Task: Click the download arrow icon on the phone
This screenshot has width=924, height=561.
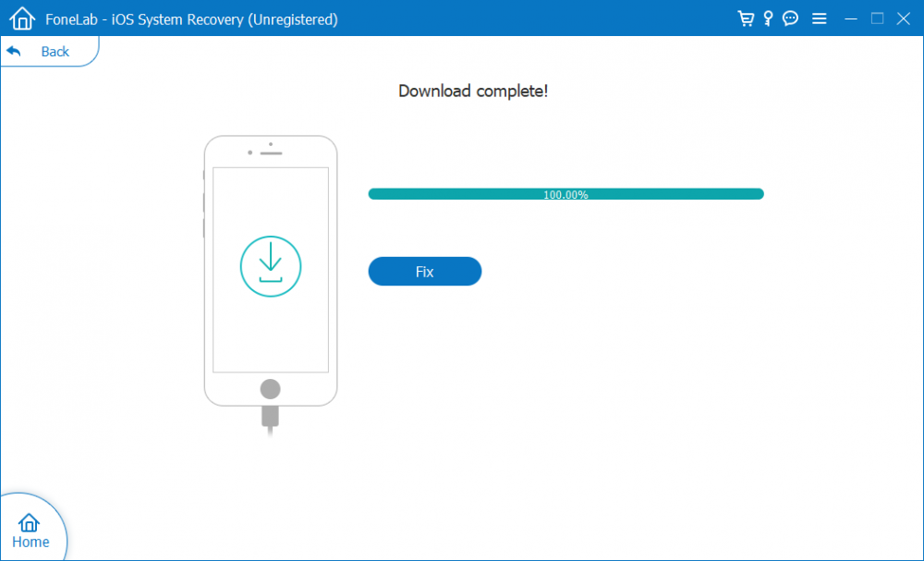Action: tap(271, 266)
